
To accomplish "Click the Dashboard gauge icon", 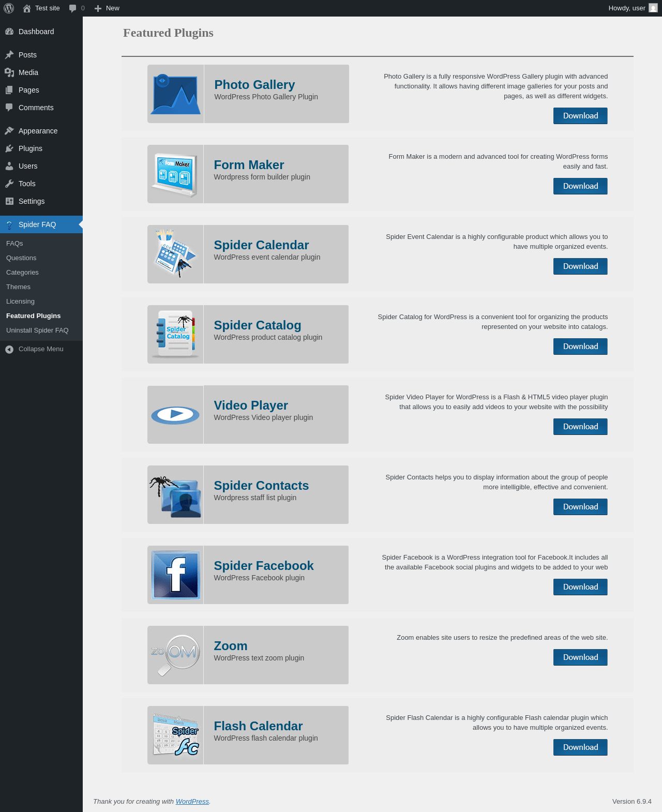I will 9,32.
